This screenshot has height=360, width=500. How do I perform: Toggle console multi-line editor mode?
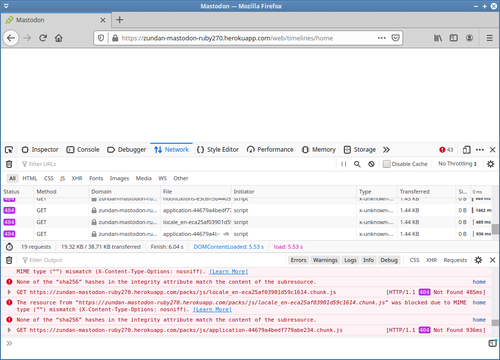pyautogui.click(x=492, y=343)
